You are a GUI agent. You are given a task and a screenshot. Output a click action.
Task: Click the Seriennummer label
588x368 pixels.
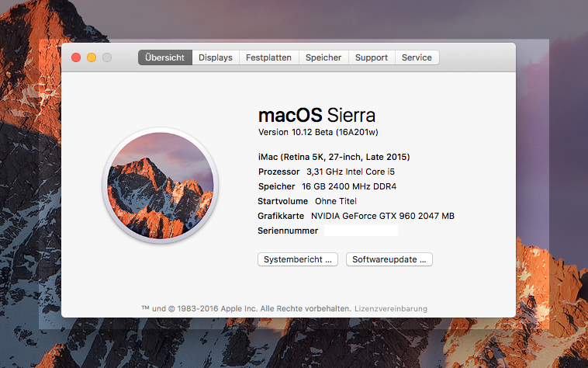[288, 231]
